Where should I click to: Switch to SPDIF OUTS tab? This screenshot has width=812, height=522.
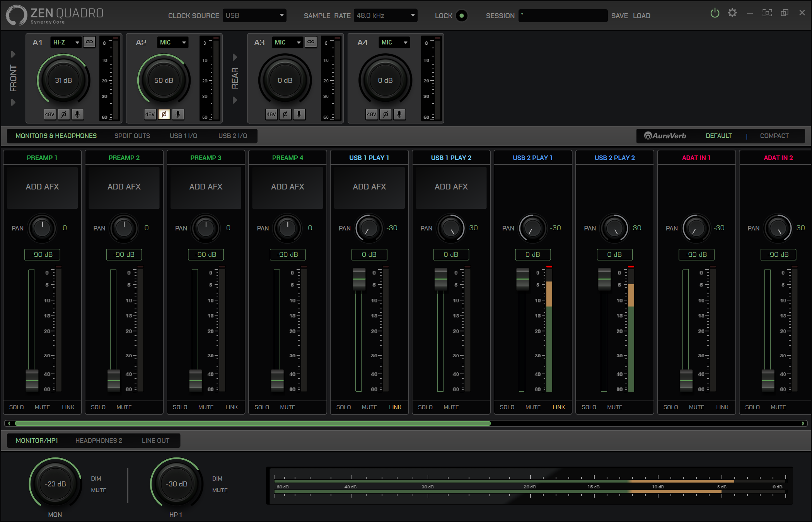coord(132,136)
